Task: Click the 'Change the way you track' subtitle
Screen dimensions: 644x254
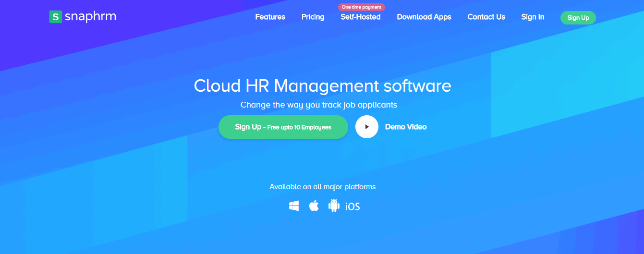Action: 319,105
